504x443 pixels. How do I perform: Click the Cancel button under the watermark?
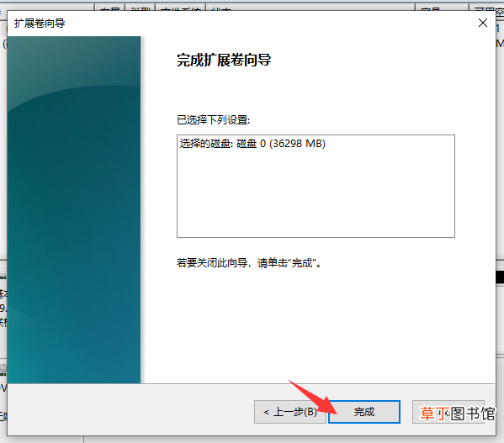(x=448, y=412)
